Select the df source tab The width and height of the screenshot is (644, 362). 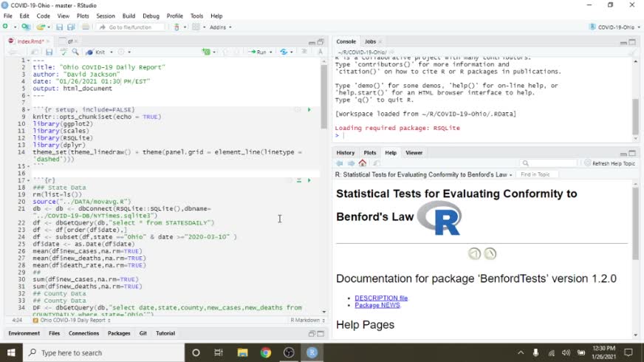click(69, 41)
